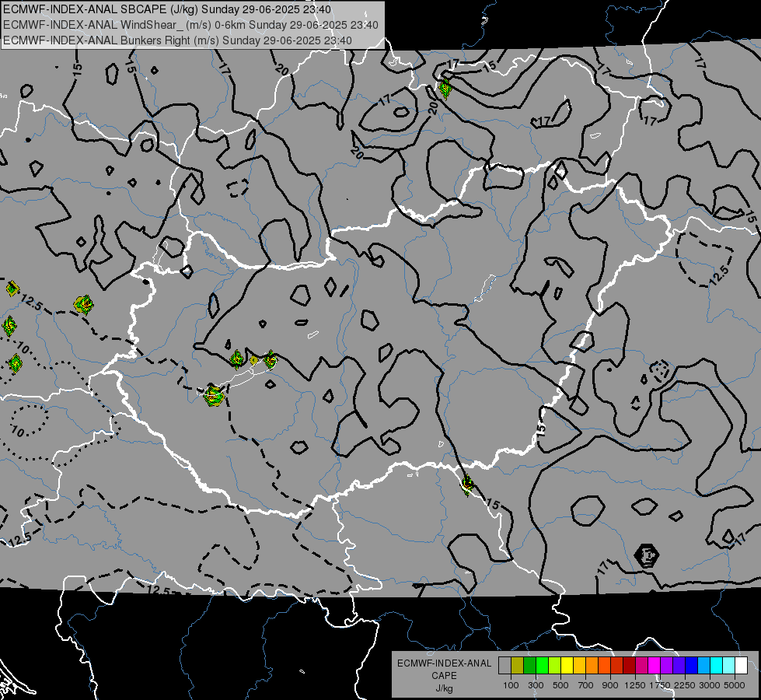The width and height of the screenshot is (761, 700).
Task: Click the 2250 legend value label
Action: (x=685, y=685)
